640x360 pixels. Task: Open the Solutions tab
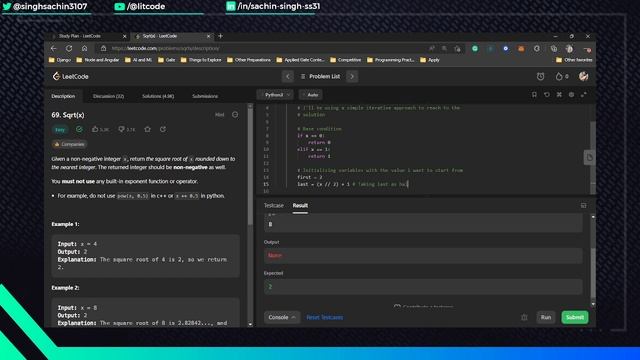(x=158, y=96)
